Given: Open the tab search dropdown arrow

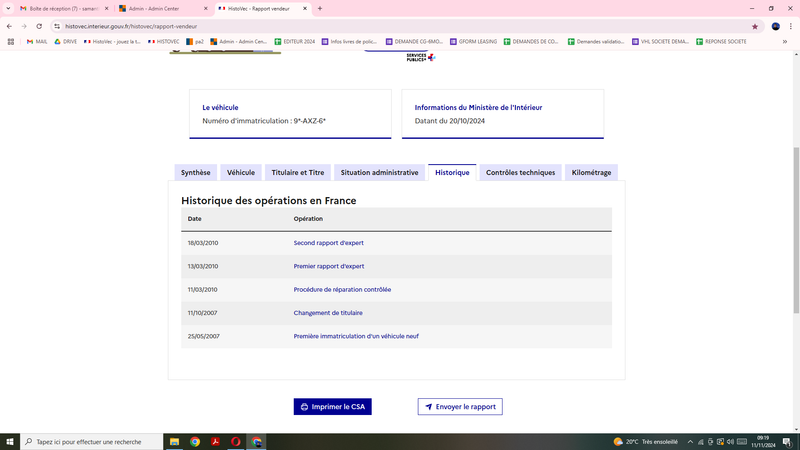Looking at the screenshot, I should (8, 9).
